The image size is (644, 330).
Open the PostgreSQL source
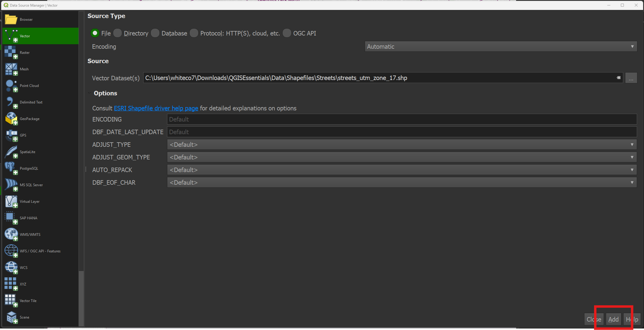coord(40,168)
